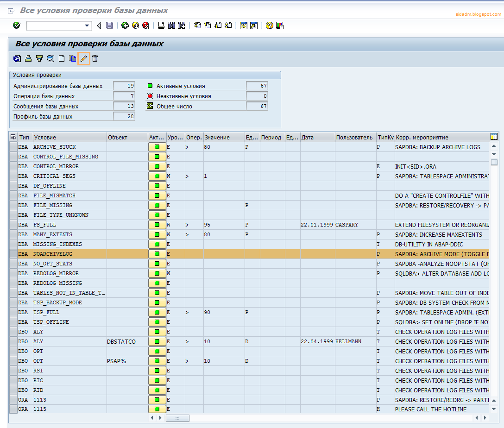
Task: Confirm with the green Enter checkmark
Action: (16, 25)
